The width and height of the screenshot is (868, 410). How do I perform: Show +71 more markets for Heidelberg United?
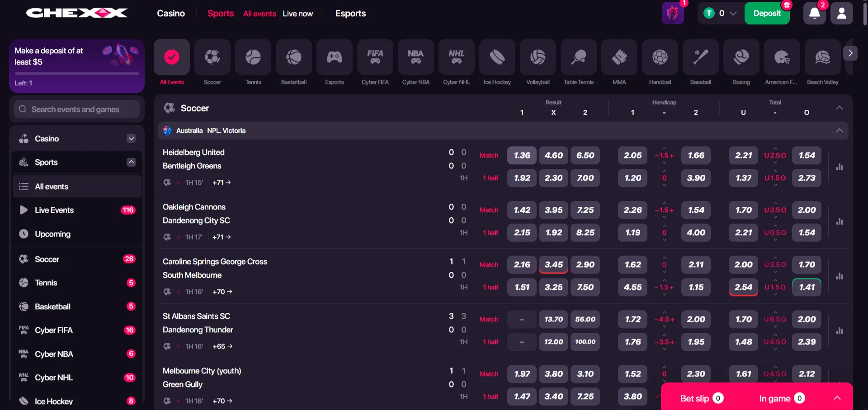[222, 182]
